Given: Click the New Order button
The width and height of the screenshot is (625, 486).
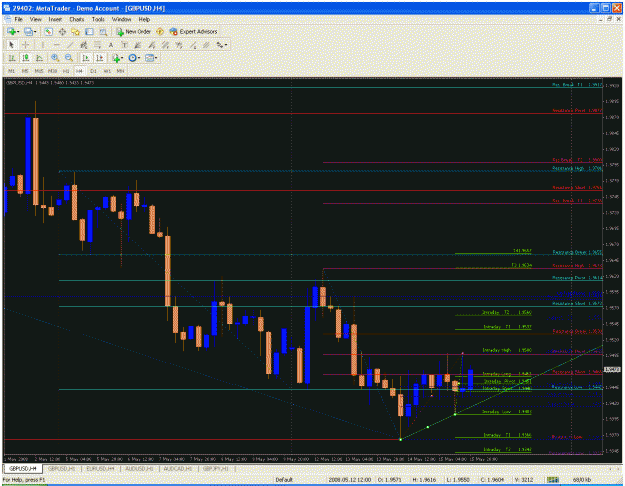Looking at the screenshot, I should (134, 31).
